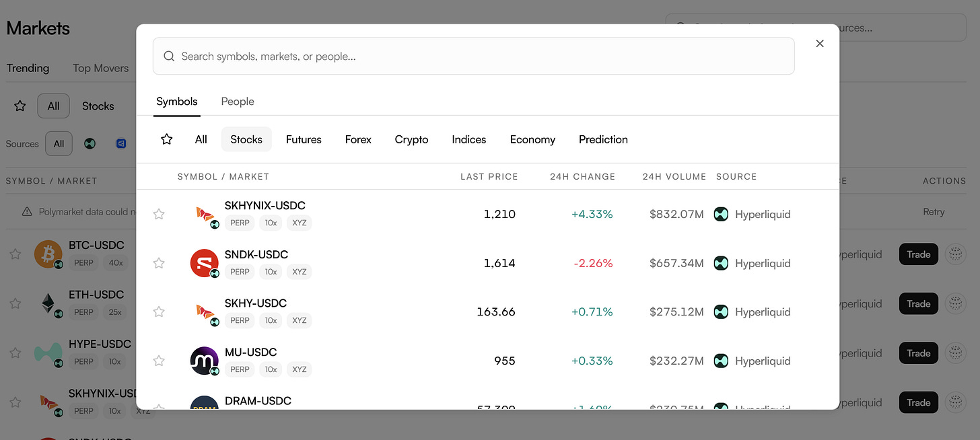This screenshot has width=980, height=440.
Task: Show favorites using the dialog star filter
Action: 167,139
